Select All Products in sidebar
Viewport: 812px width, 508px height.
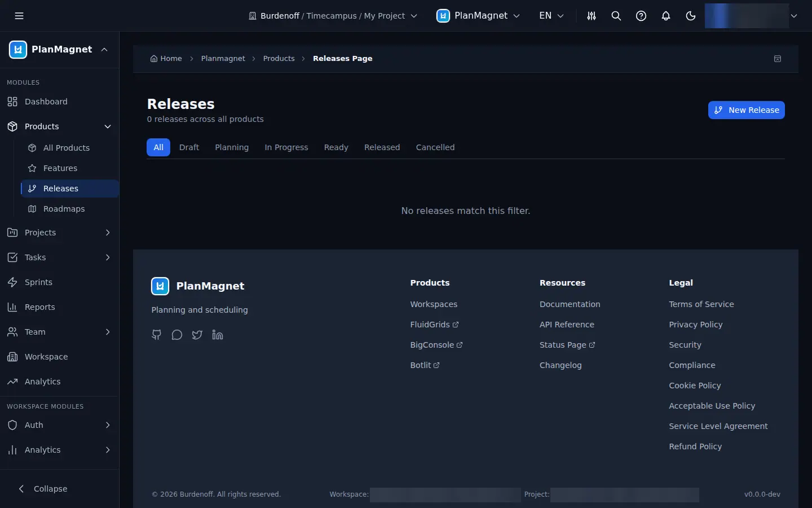point(70,148)
